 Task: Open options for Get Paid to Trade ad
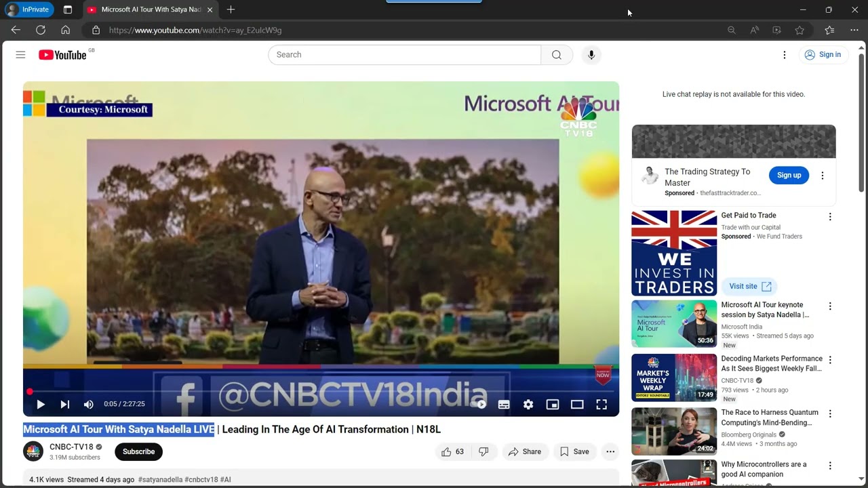click(830, 217)
